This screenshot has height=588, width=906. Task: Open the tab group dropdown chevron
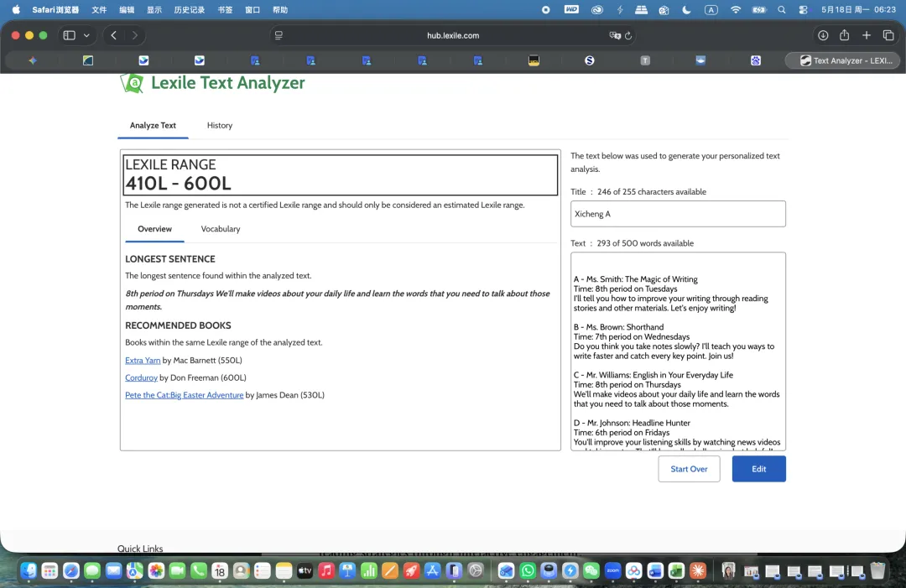(86, 35)
